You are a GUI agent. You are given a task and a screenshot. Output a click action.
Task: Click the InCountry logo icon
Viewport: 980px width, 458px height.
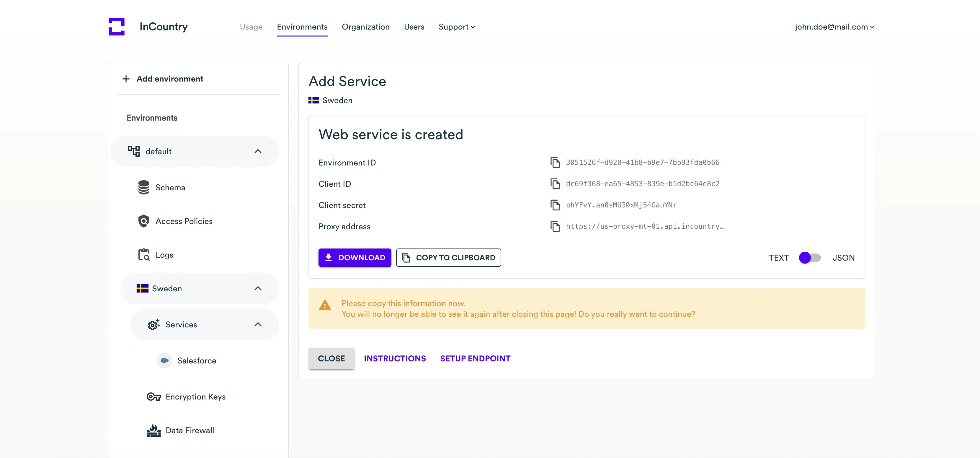[x=116, y=27]
